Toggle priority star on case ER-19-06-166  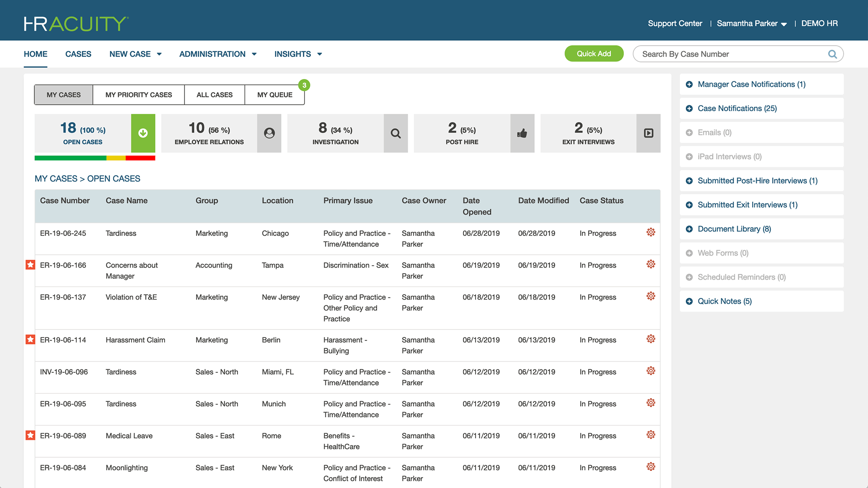pos(30,265)
